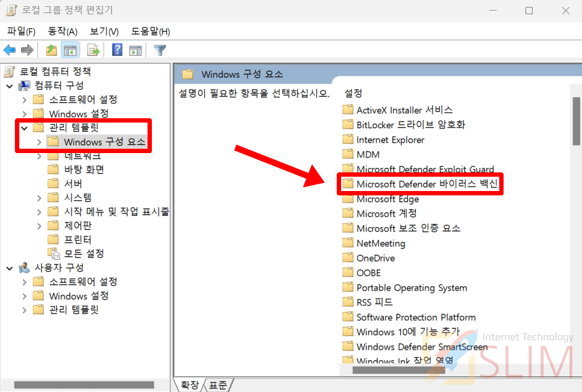
Task: Click the 모든 설정 settings-page icon
Action: 54,253
